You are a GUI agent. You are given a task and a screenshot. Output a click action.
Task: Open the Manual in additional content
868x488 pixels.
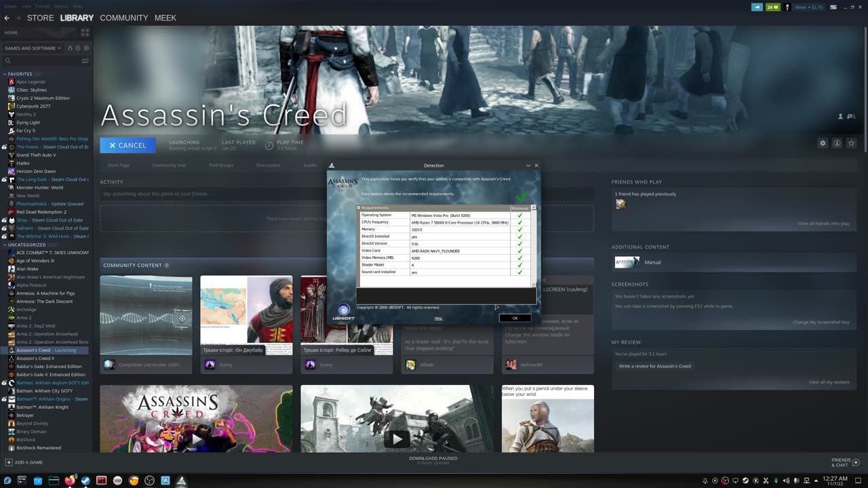tap(638, 262)
